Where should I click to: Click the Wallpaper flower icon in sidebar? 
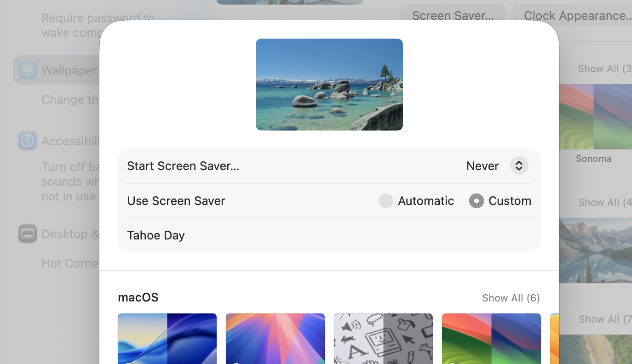click(x=28, y=70)
